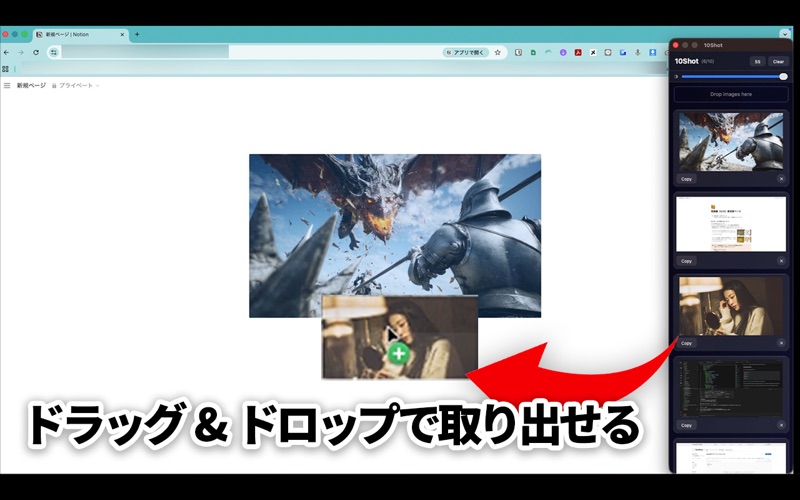Screen dimensions: 800x500
Task: Adjust the 10Shot opacity slider handle
Action: [x=783, y=77]
